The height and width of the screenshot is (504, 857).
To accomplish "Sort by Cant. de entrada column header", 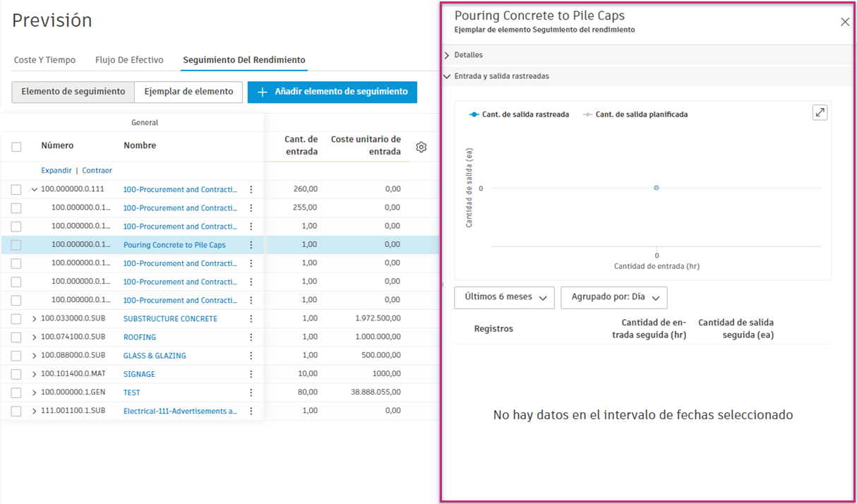I will tap(301, 145).
